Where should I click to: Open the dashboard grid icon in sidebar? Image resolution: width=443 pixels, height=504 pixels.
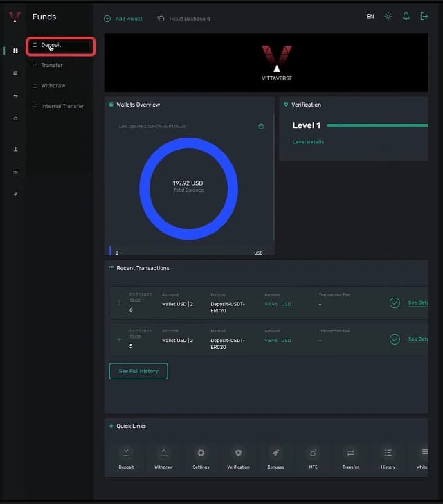(x=15, y=51)
